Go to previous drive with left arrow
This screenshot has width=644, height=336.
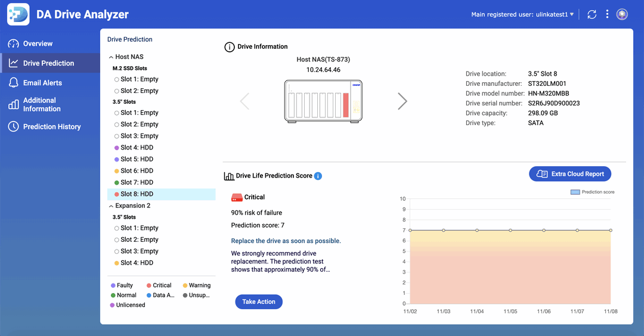(244, 101)
